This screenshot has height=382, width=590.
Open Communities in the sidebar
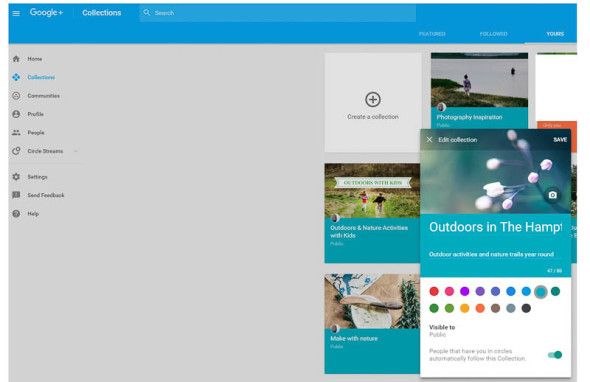pyautogui.click(x=44, y=96)
